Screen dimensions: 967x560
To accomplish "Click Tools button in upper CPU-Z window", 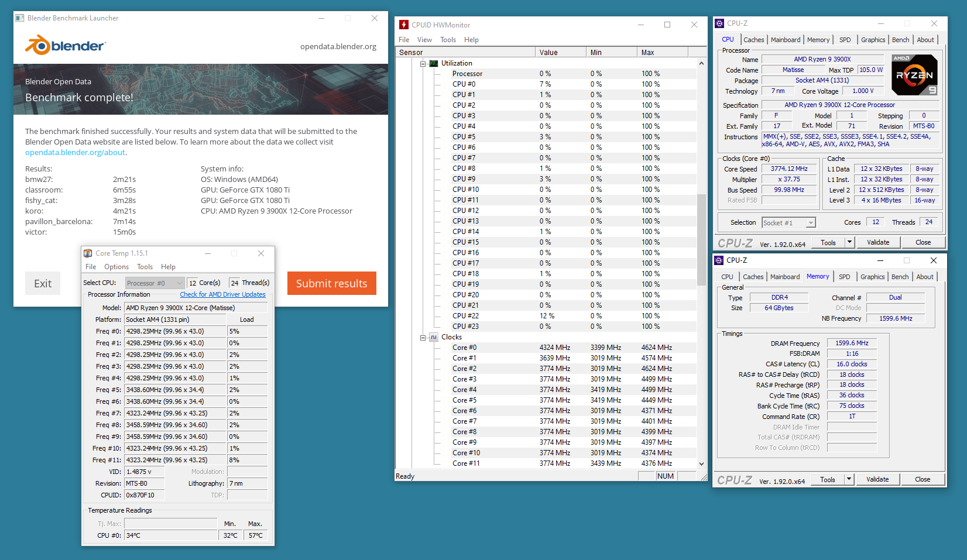I will pyautogui.click(x=828, y=242).
